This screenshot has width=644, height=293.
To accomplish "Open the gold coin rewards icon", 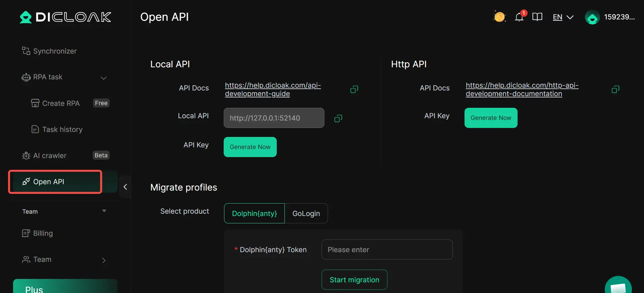I will coord(499,17).
